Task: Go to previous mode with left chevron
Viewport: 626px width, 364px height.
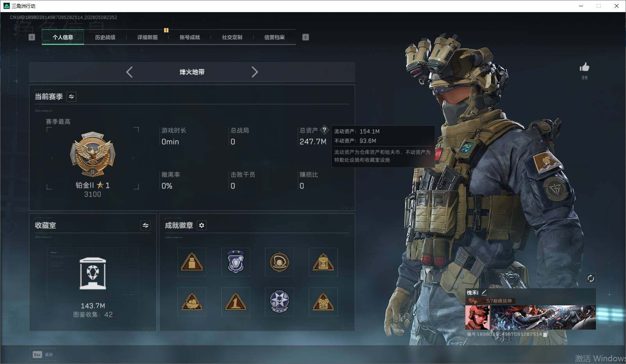Action: pos(129,72)
